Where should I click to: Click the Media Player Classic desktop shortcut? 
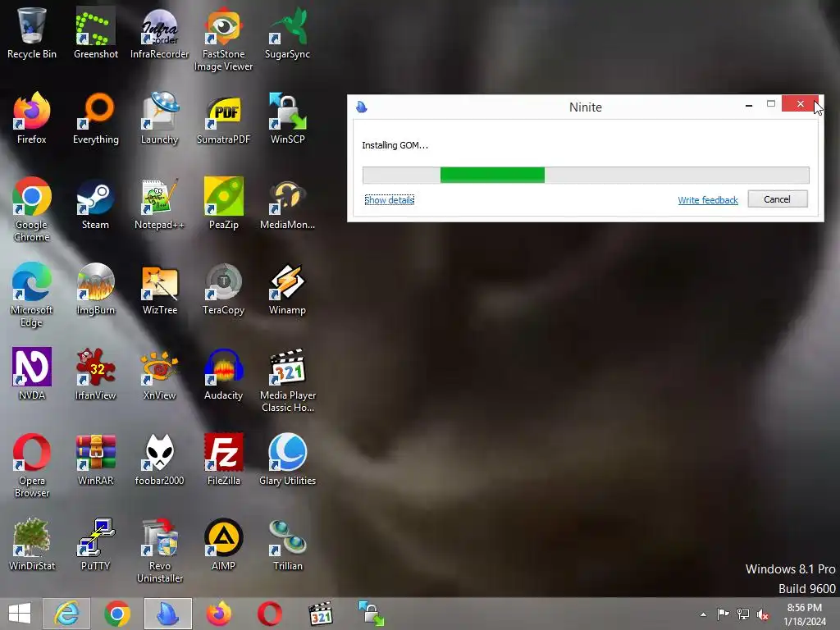(x=288, y=381)
